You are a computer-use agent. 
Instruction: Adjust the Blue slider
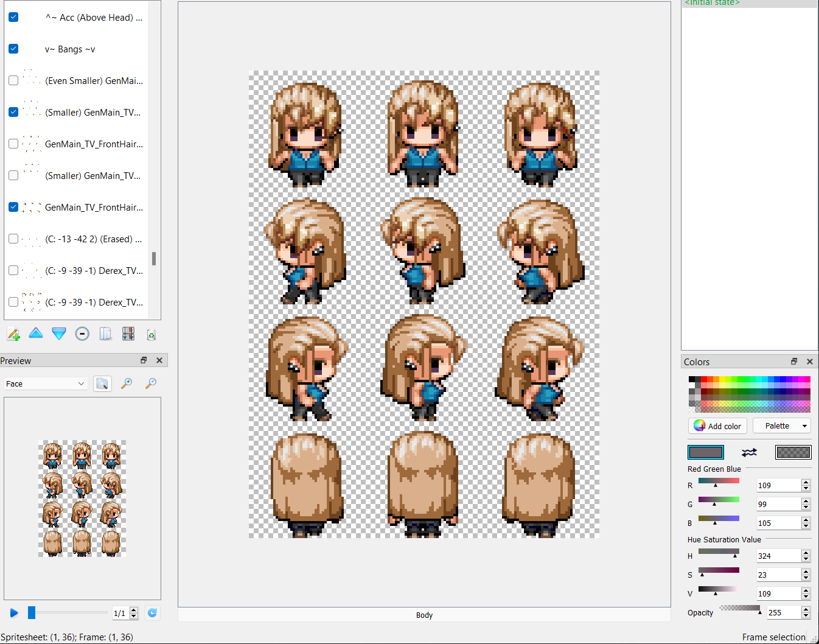coord(719,520)
